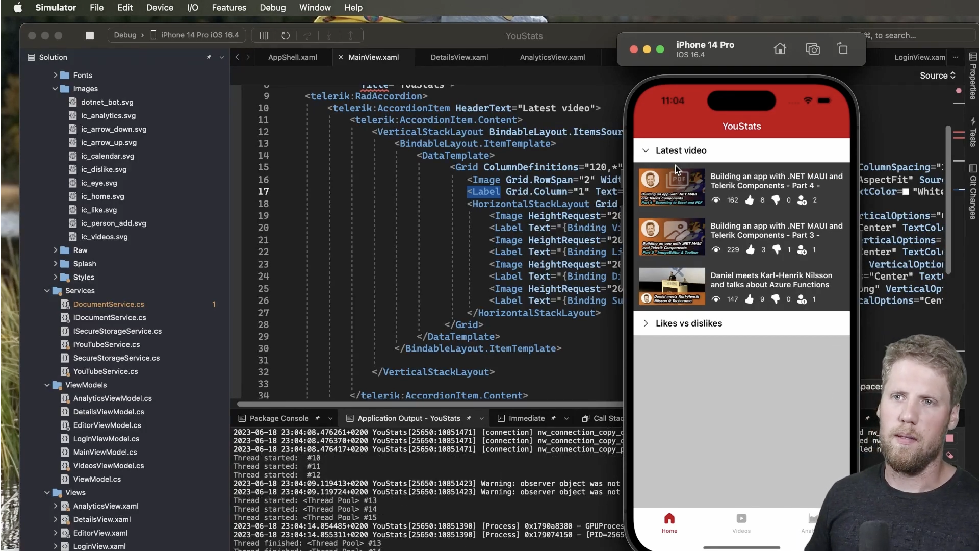The height and width of the screenshot is (552, 980).
Task: Expand the Likes vs dislikes accordion
Action: tap(646, 323)
